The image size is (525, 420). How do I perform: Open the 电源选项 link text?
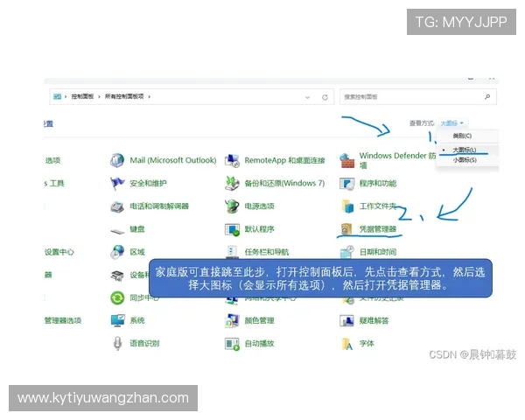[259, 206]
